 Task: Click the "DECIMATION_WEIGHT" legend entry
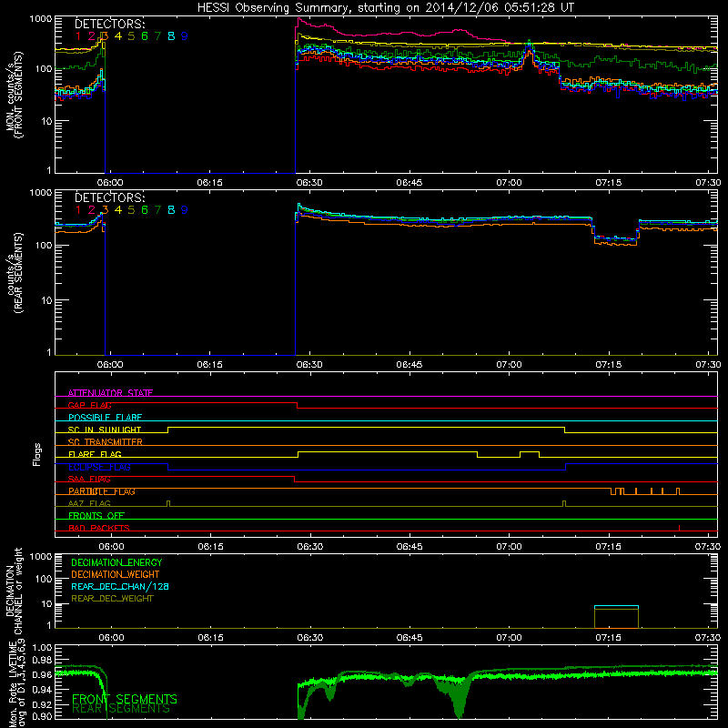[x=116, y=574]
